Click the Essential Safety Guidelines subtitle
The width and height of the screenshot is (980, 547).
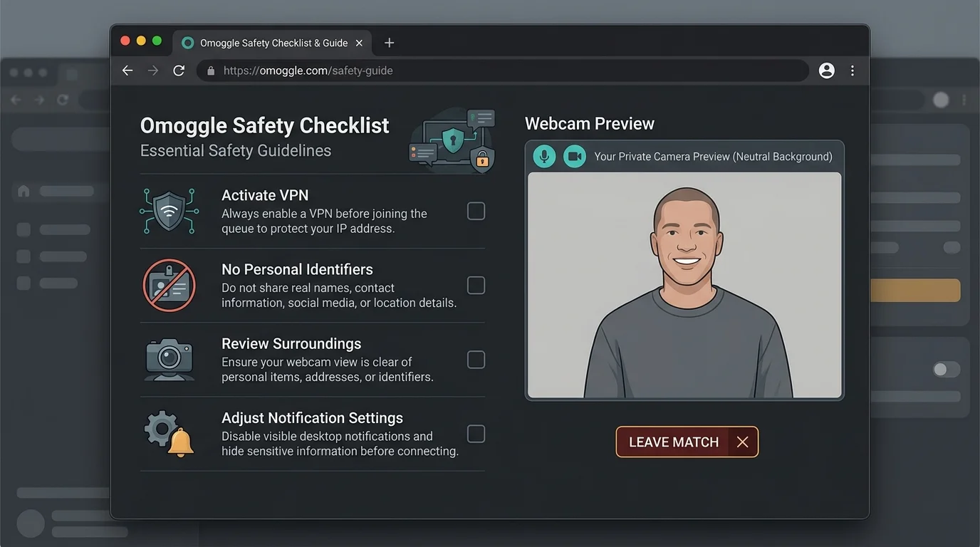click(236, 150)
